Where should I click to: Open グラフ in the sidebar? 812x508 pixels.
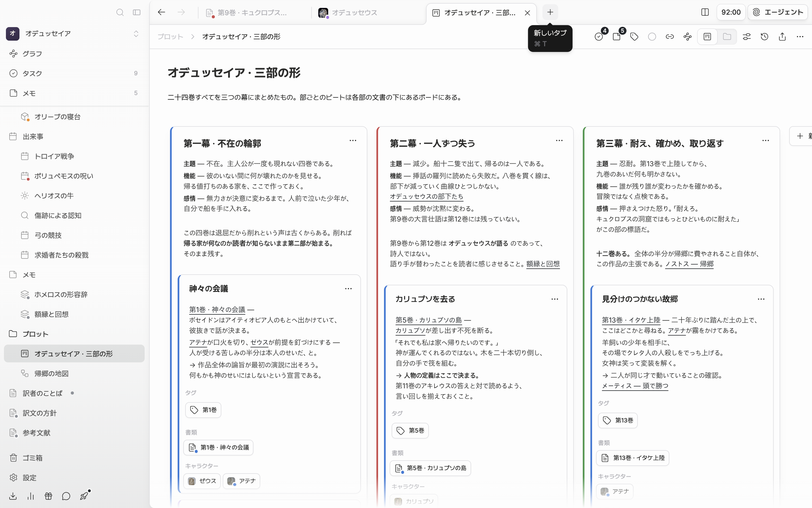pyautogui.click(x=74, y=54)
